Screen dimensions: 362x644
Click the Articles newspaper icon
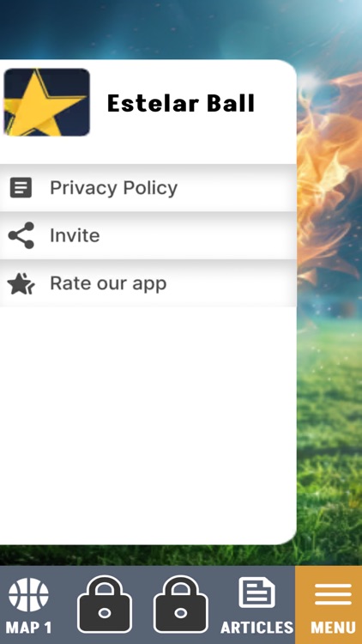pos(257,592)
